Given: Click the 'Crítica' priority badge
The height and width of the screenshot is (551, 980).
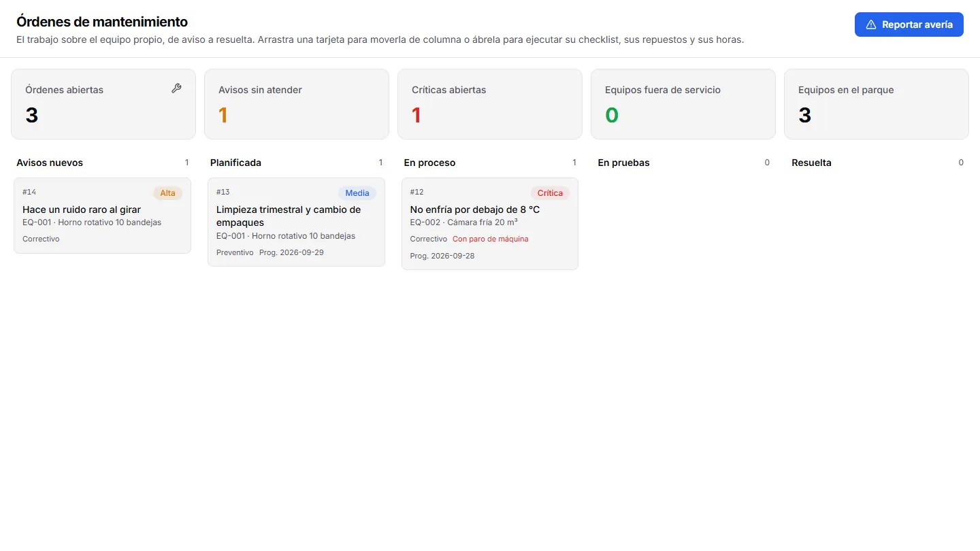Looking at the screenshot, I should [550, 193].
